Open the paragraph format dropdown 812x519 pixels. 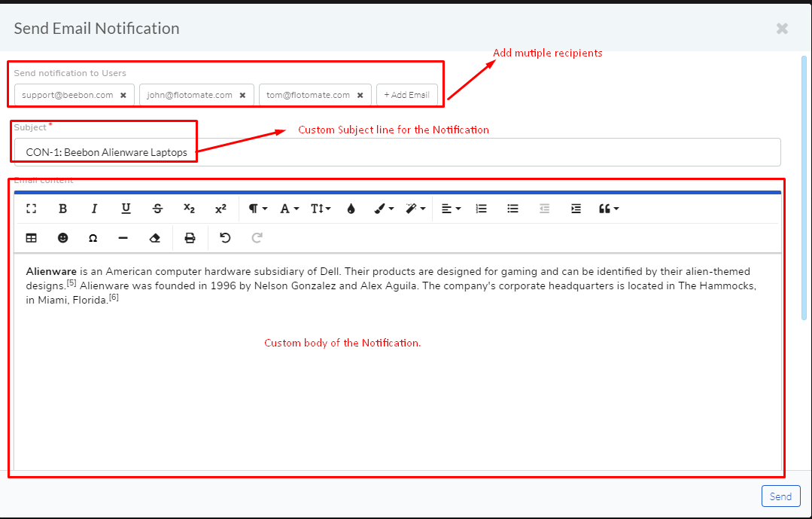coord(257,209)
